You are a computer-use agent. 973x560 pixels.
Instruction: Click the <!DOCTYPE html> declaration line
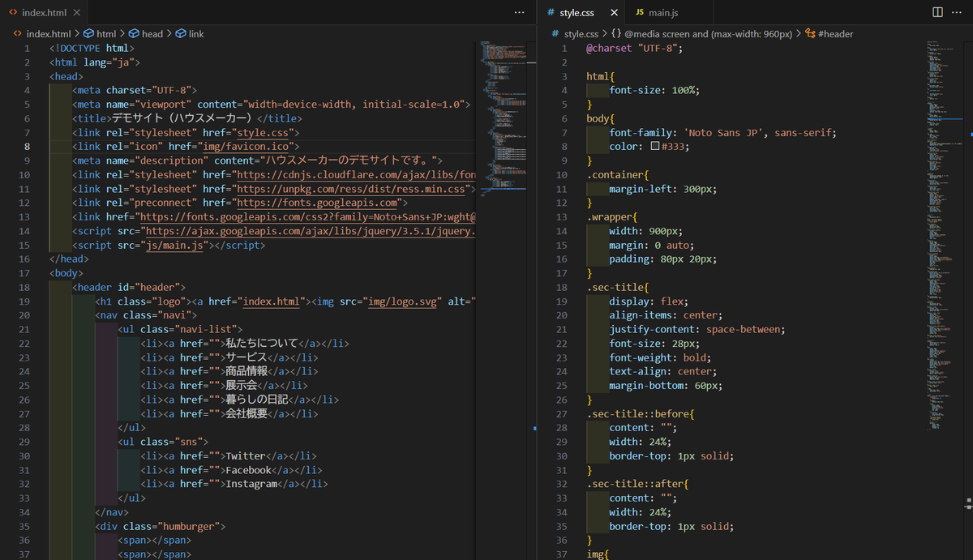[x=92, y=49]
